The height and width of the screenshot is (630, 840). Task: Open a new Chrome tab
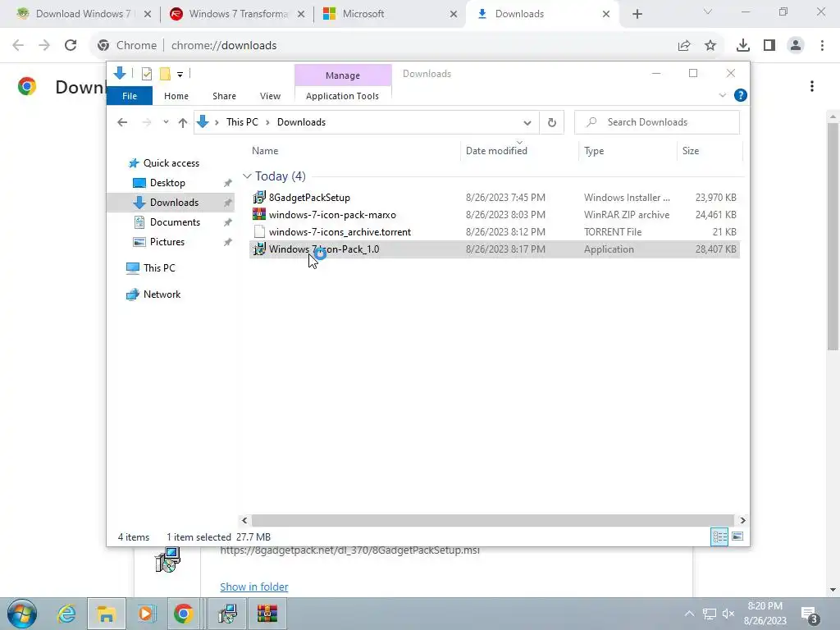pos(637,14)
